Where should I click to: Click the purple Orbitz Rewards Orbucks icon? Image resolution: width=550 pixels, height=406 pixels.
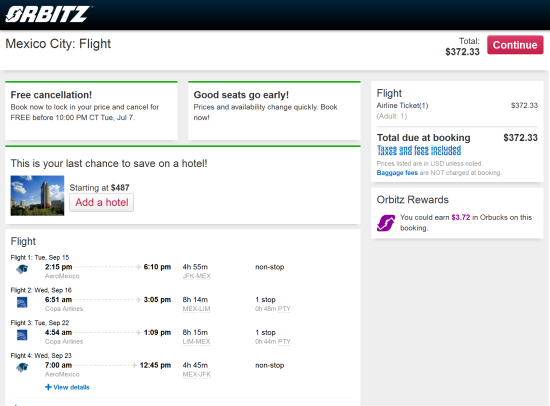(386, 223)
